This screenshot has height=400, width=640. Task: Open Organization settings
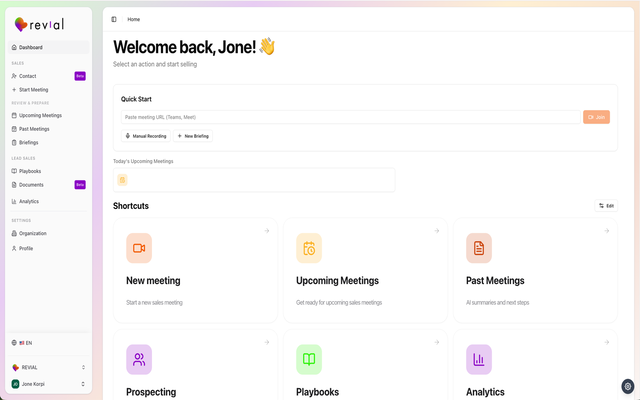click(48, 233)
